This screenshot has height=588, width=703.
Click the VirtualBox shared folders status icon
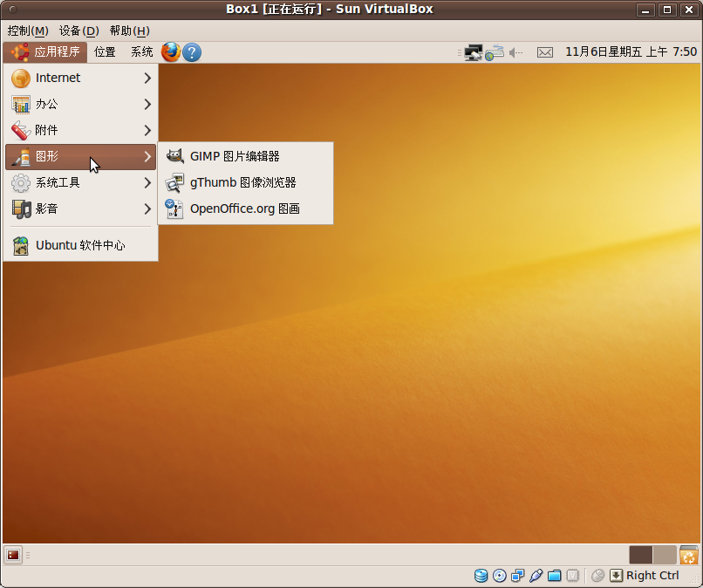pyautogui.click(x=555, y=576)
